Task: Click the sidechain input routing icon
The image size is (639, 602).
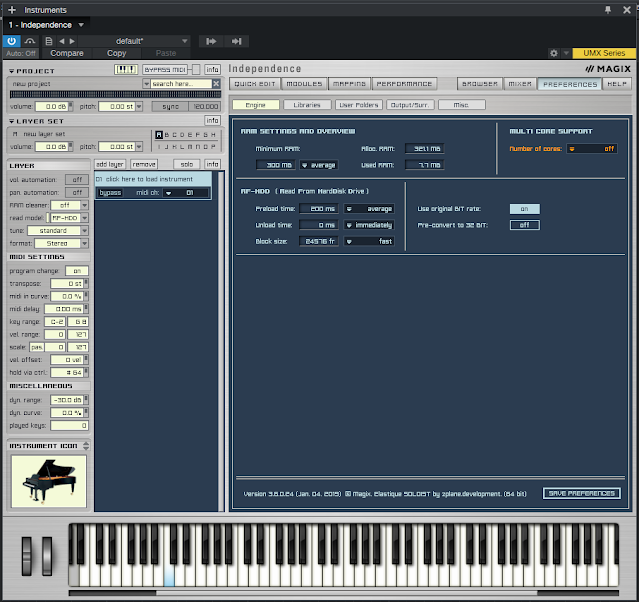Action: (211, 41)
